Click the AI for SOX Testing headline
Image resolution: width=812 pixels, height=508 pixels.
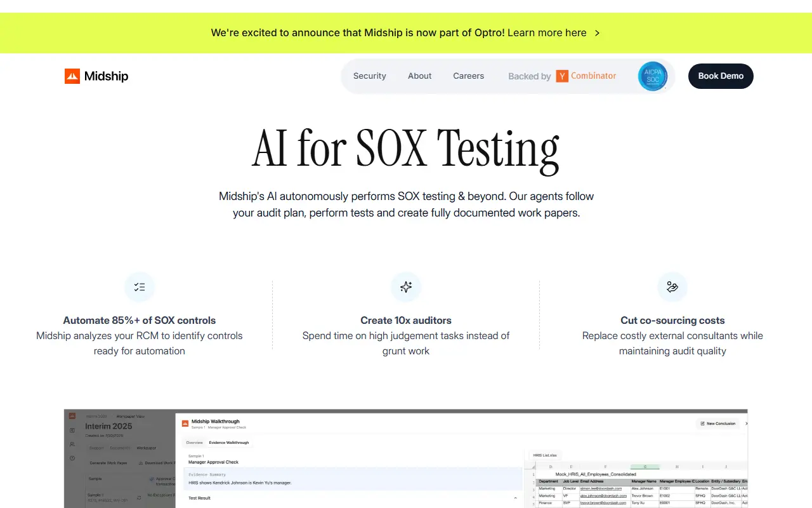(406, 149)
